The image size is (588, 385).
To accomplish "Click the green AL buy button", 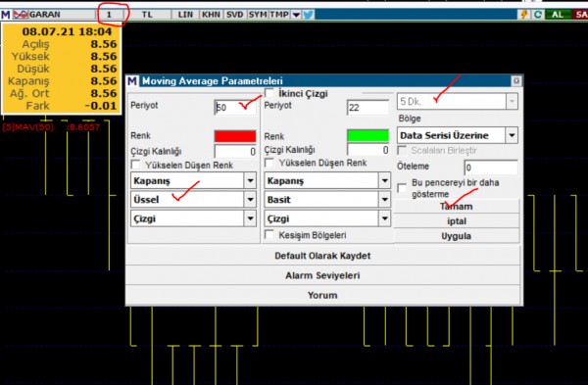I will [558, 15].
